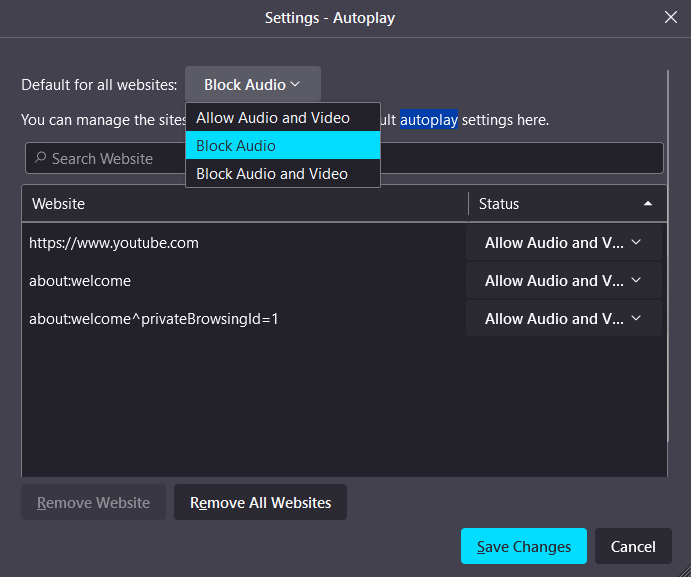Pick Block Audio and Video option
The width and height of the screenshot is (691, 577).
click(272, 174)
